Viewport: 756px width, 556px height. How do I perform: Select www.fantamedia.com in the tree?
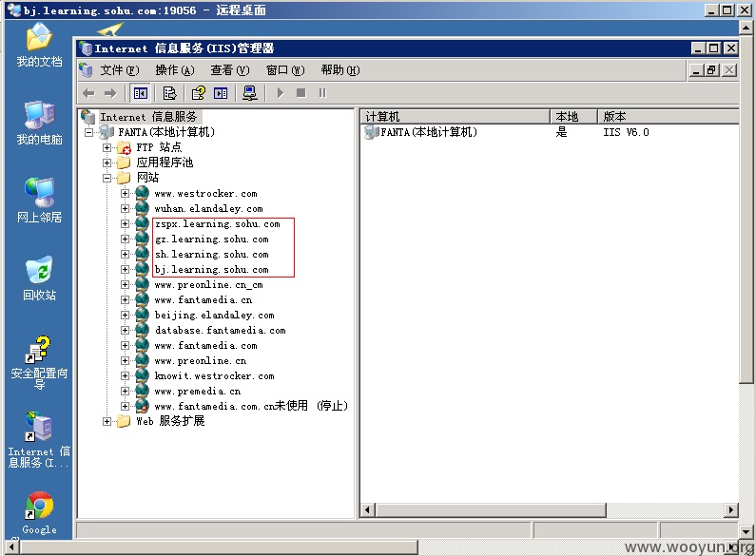click(205, 345)
